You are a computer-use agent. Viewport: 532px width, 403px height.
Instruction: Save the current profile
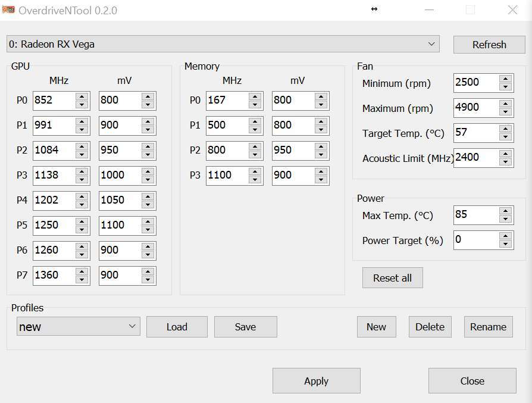tap(245, 327)
